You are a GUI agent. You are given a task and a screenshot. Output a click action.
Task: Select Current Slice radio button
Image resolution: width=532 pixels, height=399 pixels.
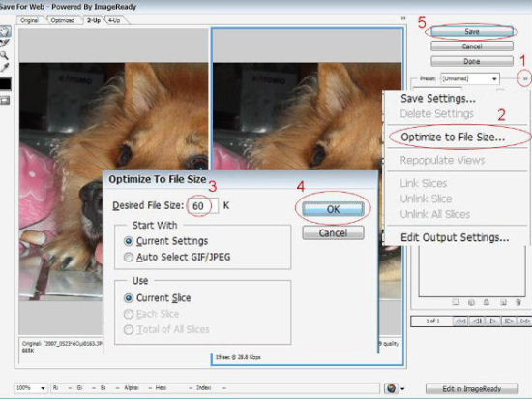coord(129,298)
